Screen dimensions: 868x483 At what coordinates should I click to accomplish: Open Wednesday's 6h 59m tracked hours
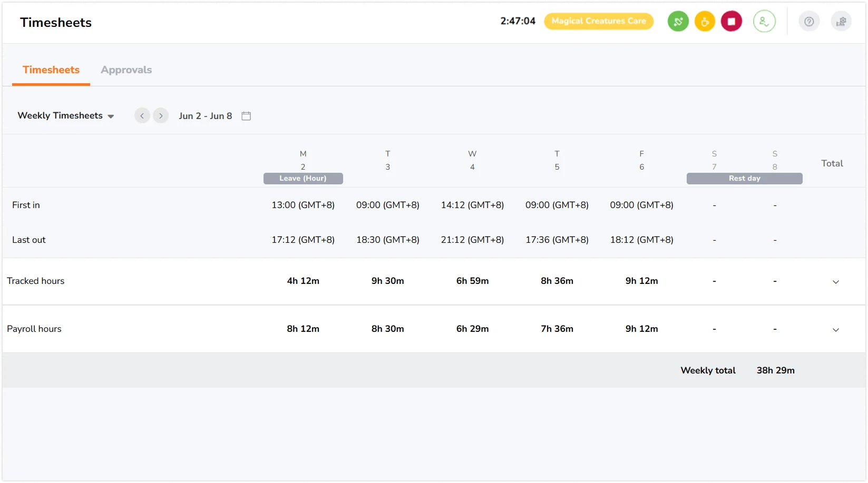click(x=472, y=281)
